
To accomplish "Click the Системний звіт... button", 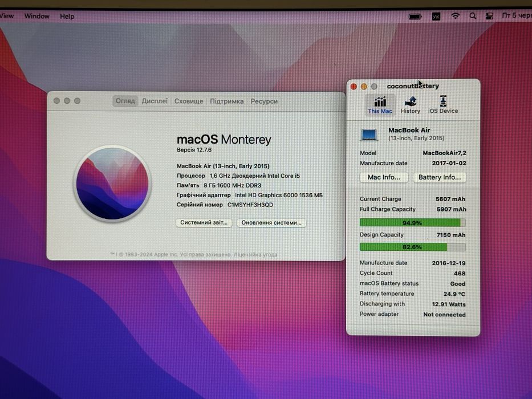I will [204, 222].
